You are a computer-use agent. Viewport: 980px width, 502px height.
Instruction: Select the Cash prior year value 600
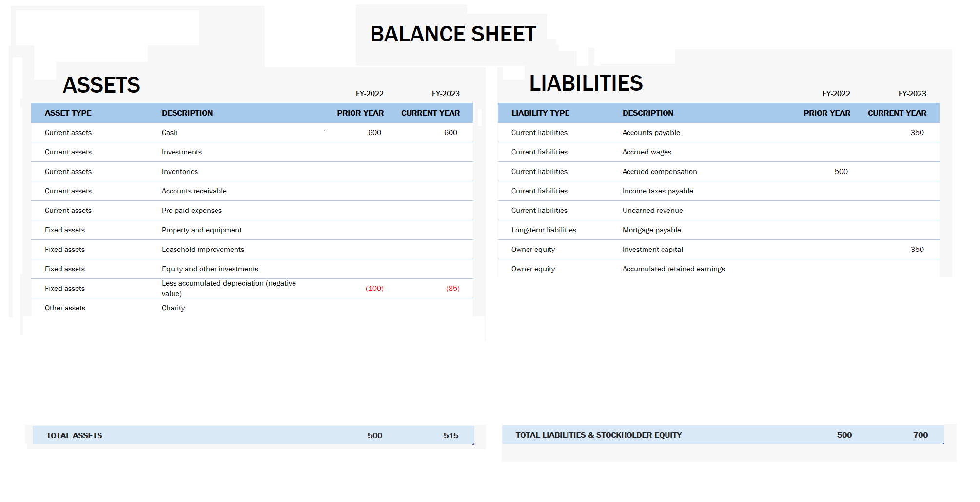coord(374,133)
